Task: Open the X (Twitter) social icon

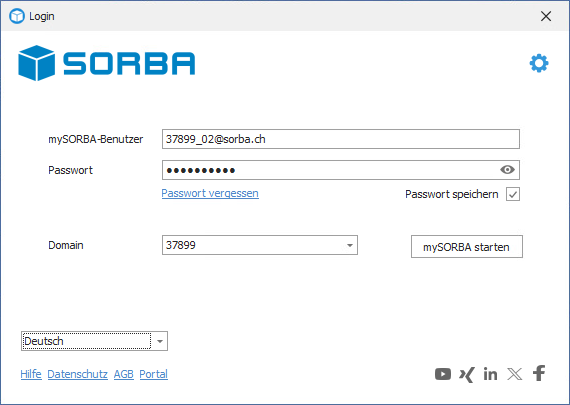Action: [515, 374]
